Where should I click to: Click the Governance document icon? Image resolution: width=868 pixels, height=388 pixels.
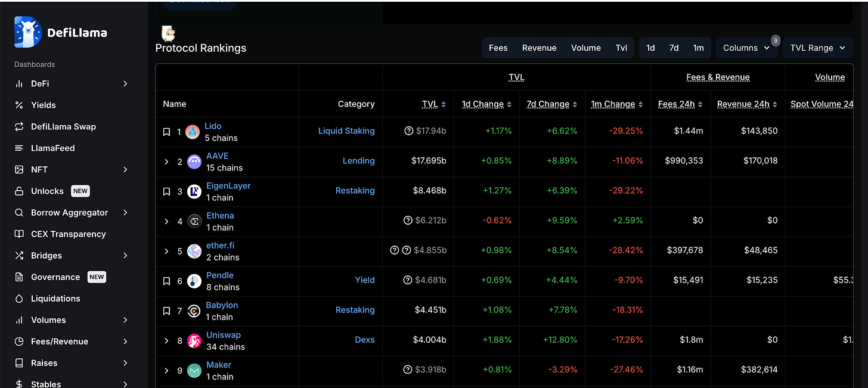pyautogui.click(x=19, y=277)
